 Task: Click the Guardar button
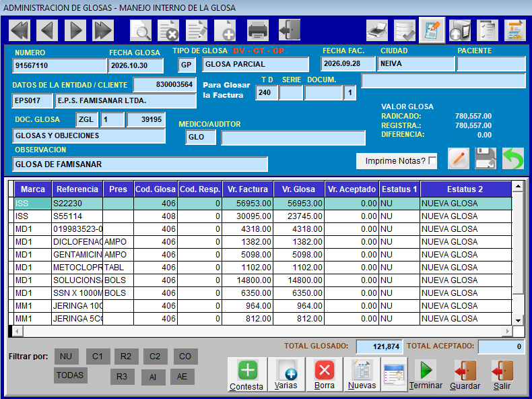465,375
